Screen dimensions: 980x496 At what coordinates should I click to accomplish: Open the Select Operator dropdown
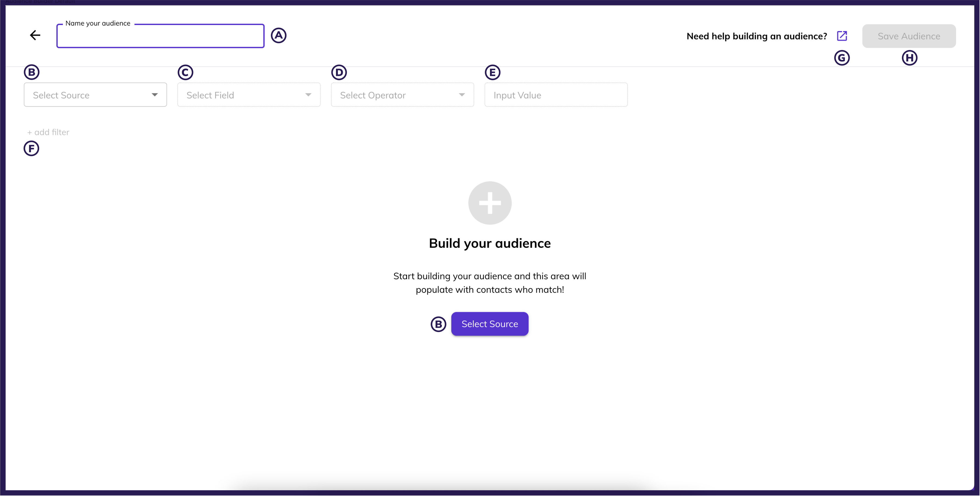(402, 95)
